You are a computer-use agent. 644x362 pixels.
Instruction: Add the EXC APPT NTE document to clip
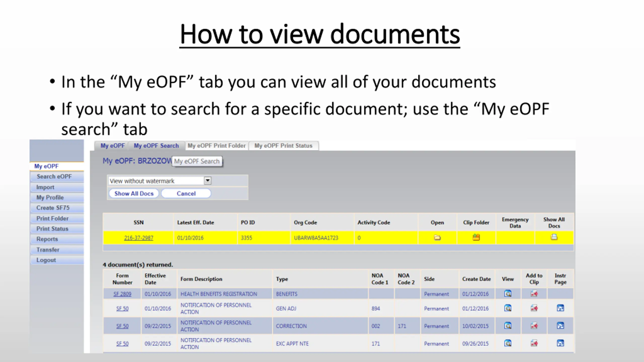point(534,343)
